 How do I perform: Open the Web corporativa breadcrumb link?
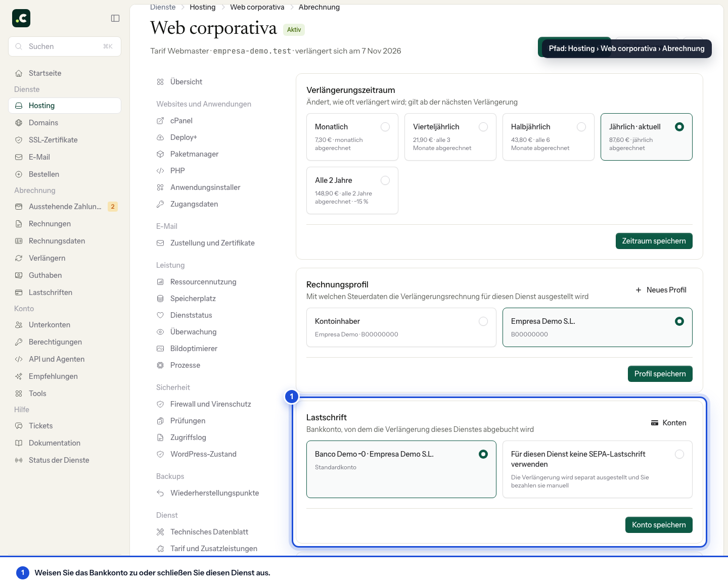[257, 7]
